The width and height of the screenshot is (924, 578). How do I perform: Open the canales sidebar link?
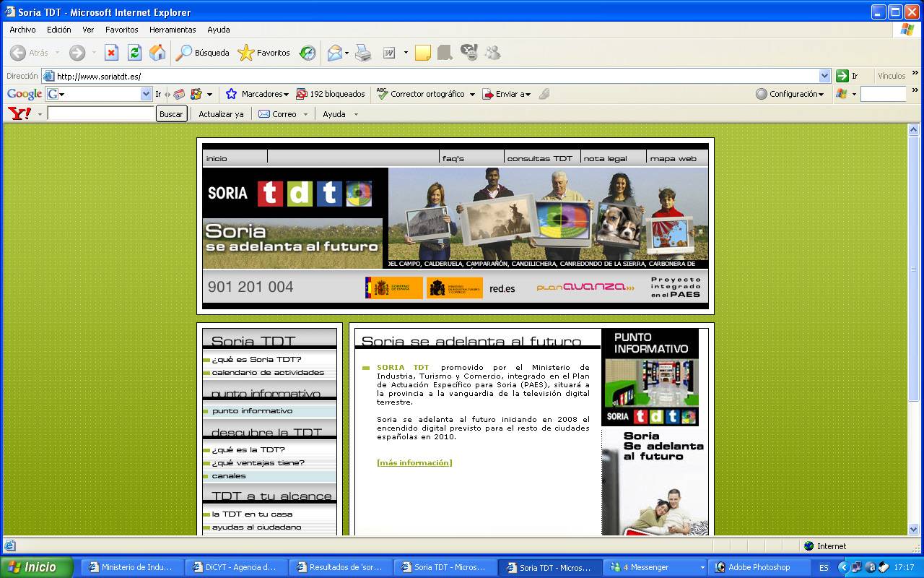229,475
